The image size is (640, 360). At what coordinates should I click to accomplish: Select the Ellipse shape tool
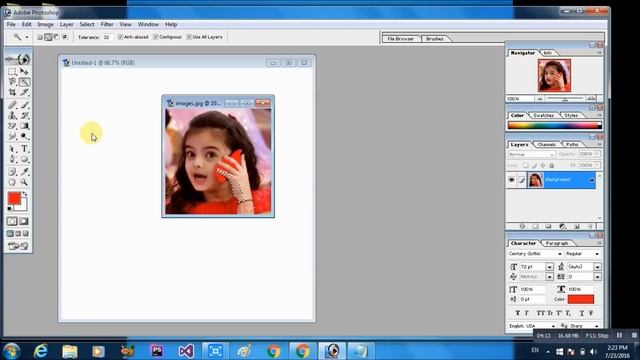[x=24, y=159]
